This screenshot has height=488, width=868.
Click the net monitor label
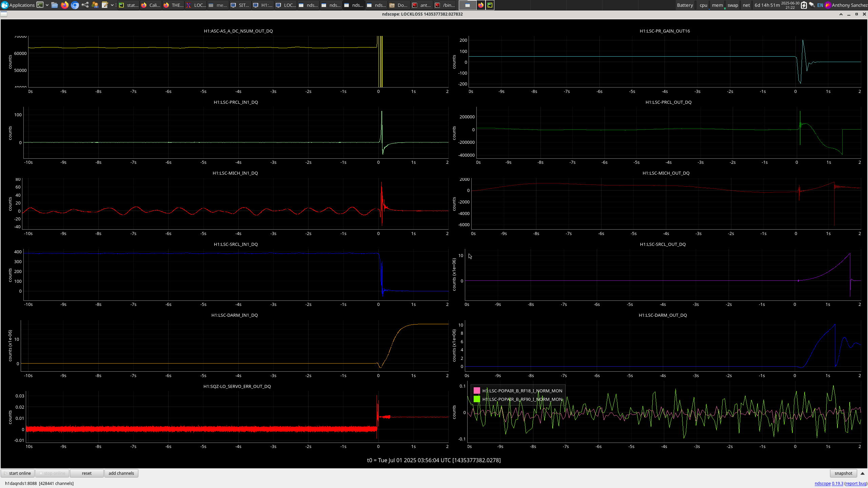click(746, 5)
